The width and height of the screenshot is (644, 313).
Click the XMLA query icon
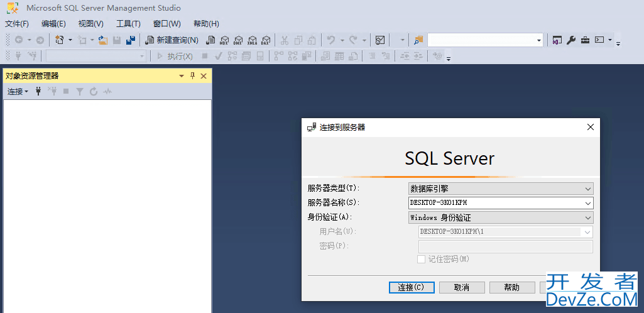click(x=252, y=40)
